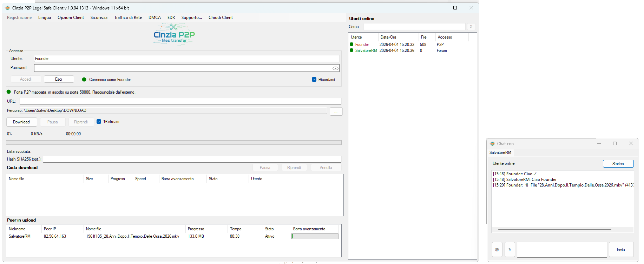This screenshot has width=644, height=264.
Task: Click the Riprendi button beside 16 stream
Action: 81,122
